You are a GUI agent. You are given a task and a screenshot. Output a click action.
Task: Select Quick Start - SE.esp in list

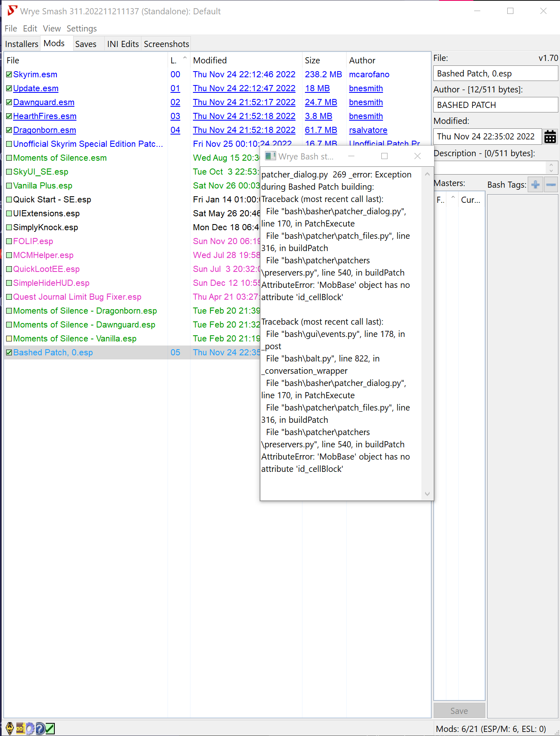(x=52, y=200)
